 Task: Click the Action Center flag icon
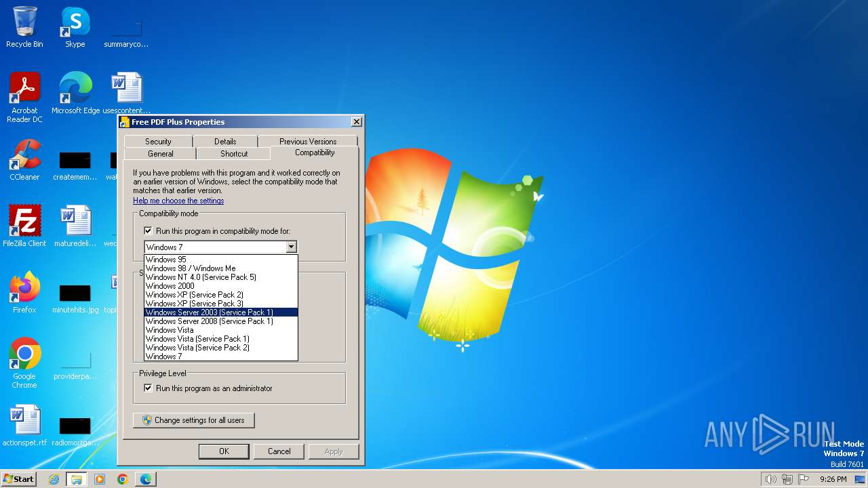point(804,479)
